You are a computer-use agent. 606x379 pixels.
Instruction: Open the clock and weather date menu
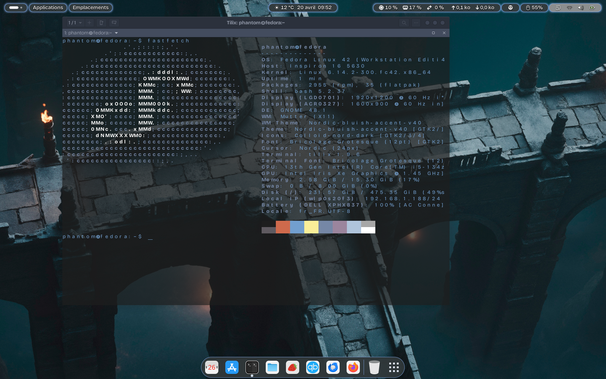click(303, 7)
